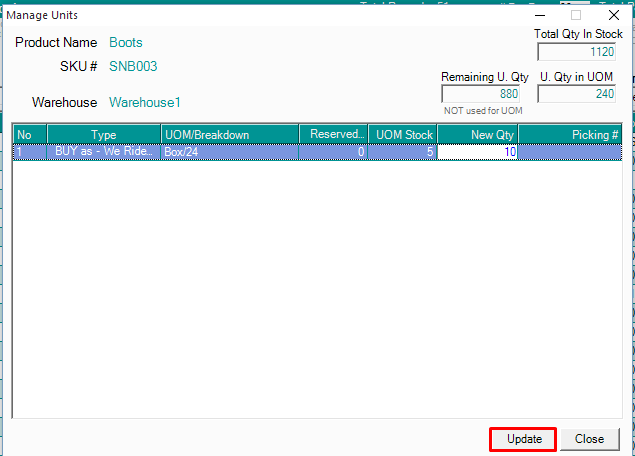Select the Box/24 breakdown cell
The image size is (635, 456).
229,152
